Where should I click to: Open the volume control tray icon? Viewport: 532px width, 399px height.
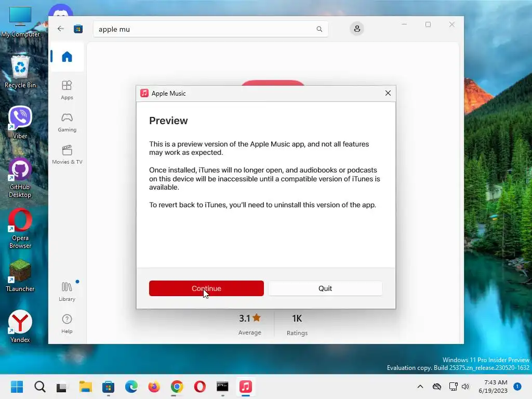tap(465, 387)
